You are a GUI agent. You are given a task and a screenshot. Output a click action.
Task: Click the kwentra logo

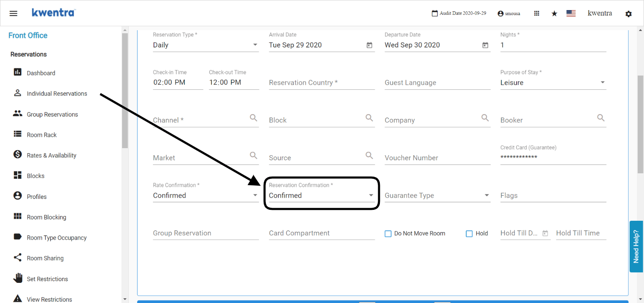[x=53, y=13]
